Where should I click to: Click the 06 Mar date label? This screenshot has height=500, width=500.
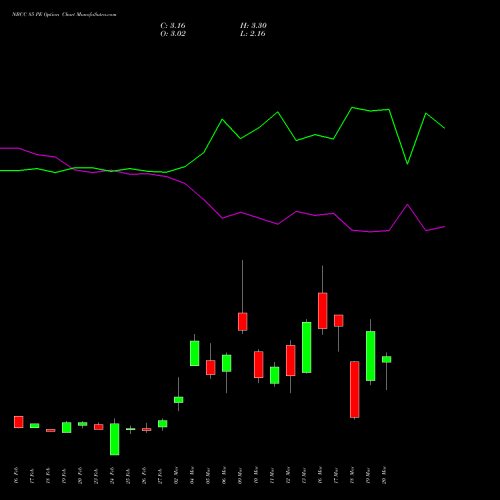tap(224, 475)
